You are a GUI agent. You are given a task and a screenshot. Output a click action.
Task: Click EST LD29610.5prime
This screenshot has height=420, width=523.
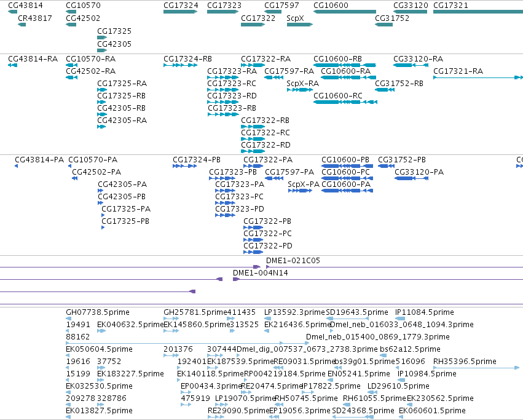(399, 386)
